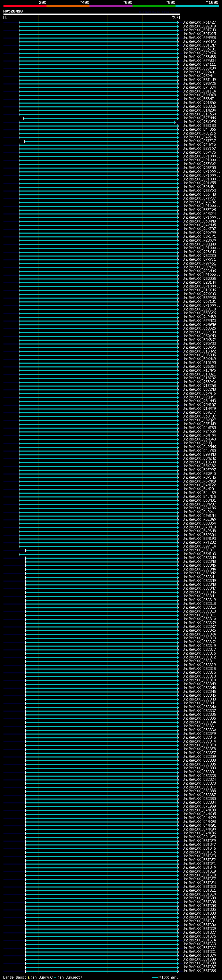Select hit label UniRef100_C8C3N9
The image size is (222, 980).
199,558
